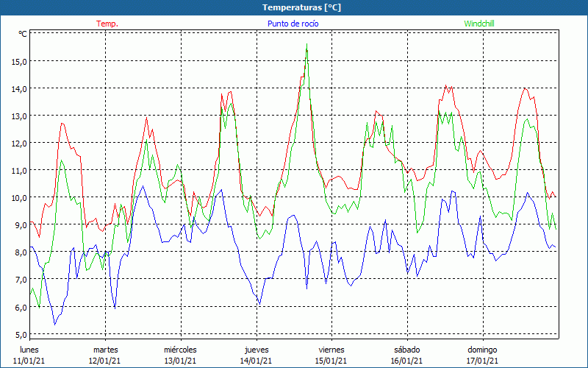The height and width of the screenshot is (368, 588).
Task: Click the 14/01/21 date label
Action: pyautogui.click(x=256, y=361)
